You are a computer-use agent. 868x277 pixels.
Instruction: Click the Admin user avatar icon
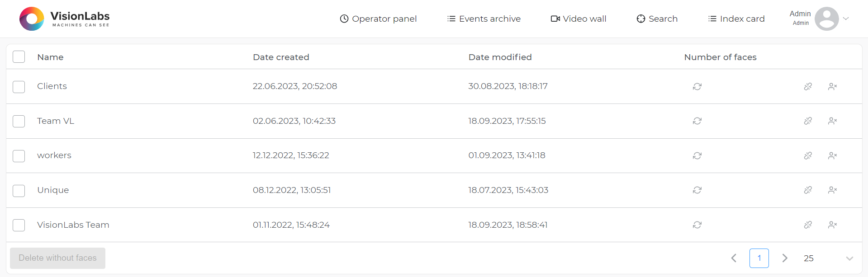coord(826,19)
